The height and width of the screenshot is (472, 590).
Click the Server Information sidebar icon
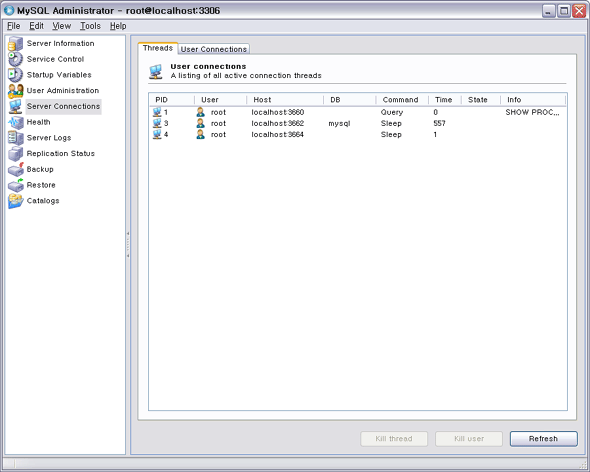click(15, 44)
